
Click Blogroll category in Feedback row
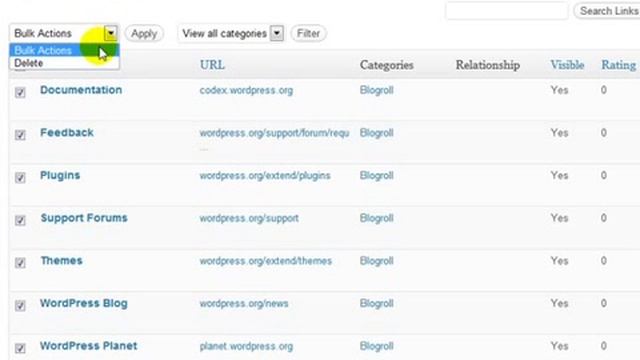(x=376, y=133)
